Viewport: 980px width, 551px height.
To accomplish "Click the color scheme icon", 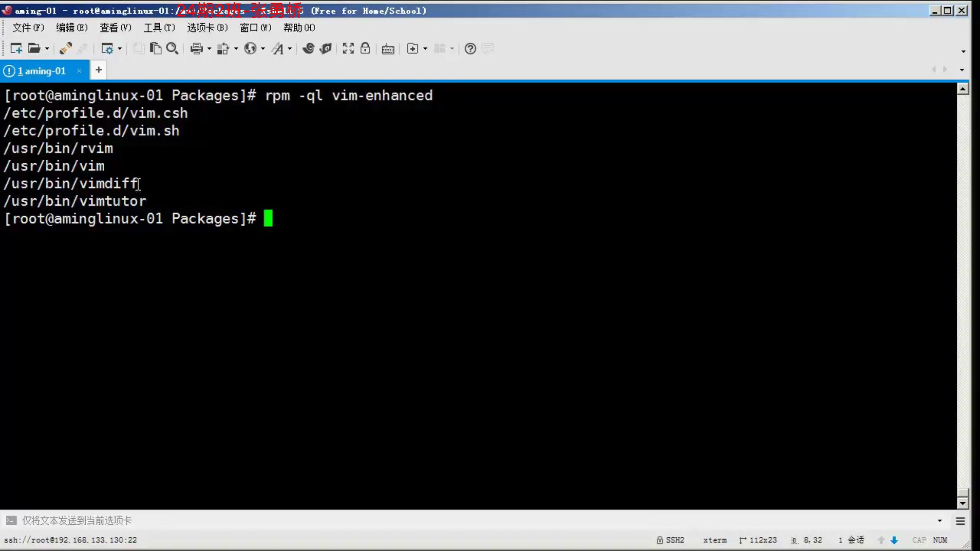I will click(223, 48).
